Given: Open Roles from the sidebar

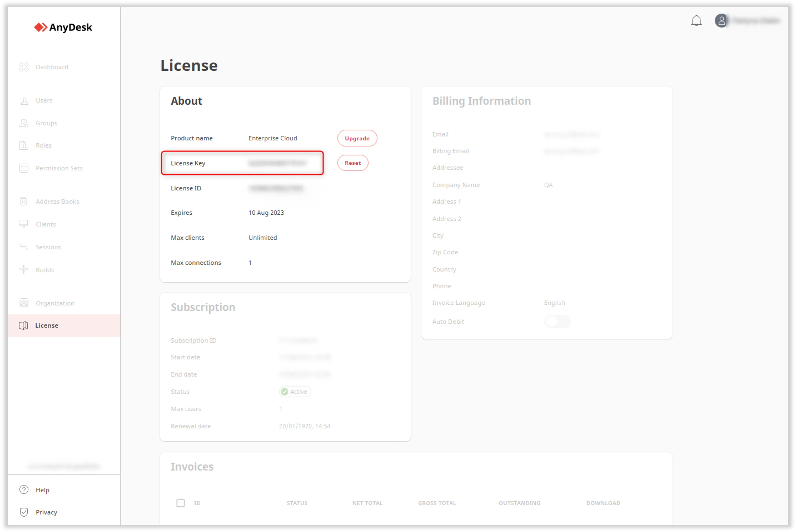Looking at the screenshot, I should [24, 145].
